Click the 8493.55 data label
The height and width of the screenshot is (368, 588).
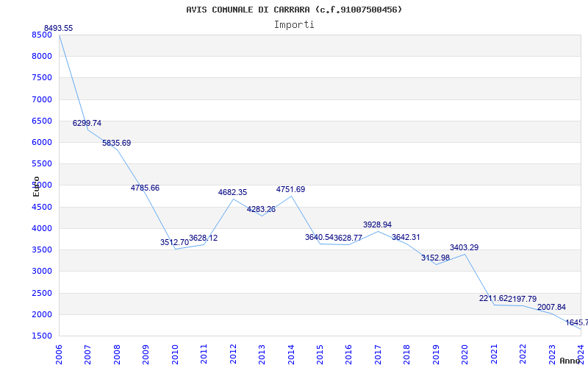tap(59, 28)
